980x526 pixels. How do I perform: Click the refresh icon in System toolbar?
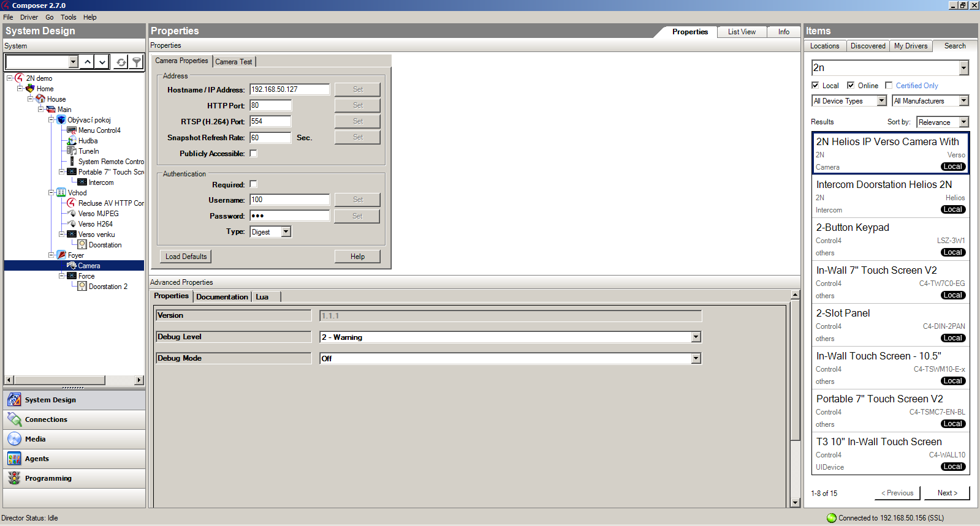click(121, 62)
